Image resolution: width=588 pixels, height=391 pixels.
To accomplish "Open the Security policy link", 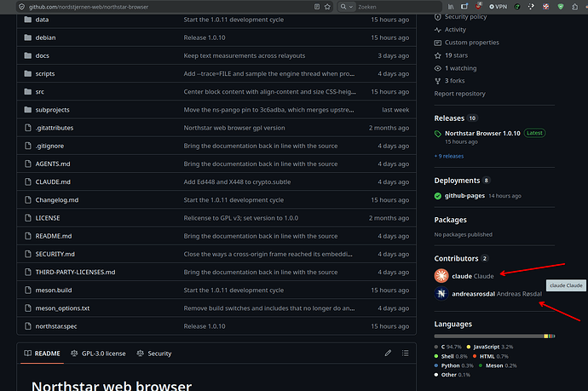I will 465,16.
